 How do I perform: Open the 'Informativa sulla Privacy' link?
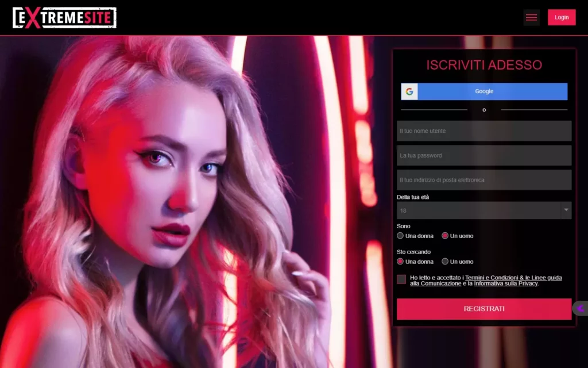click(x=505, y=283)
